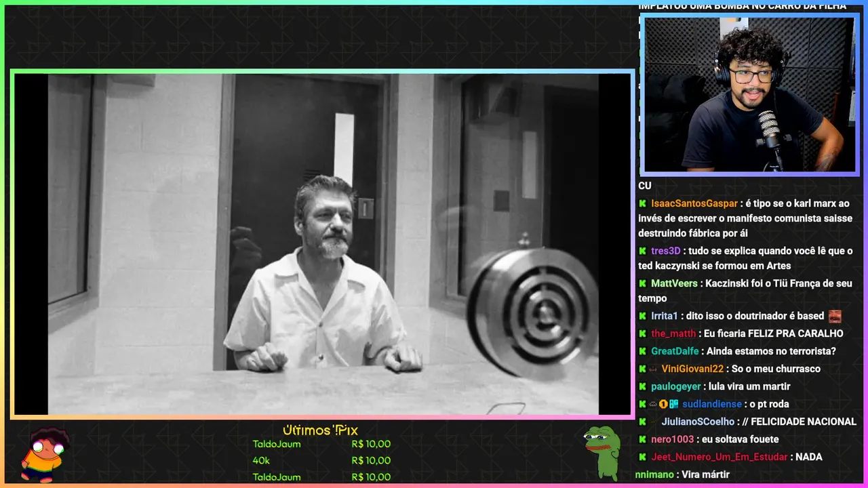Click the sad Pepe frog sticker

pyautogui.click(x=601, y=452)
